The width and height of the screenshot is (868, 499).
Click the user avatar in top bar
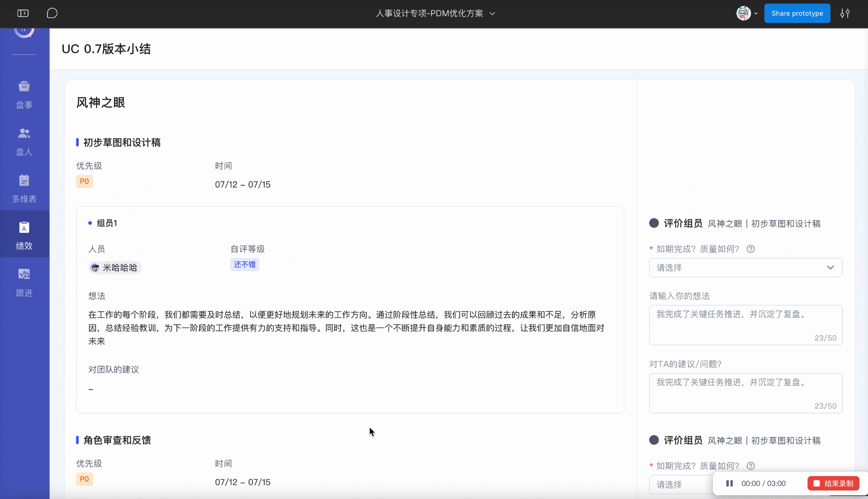[x=743, y=14]
